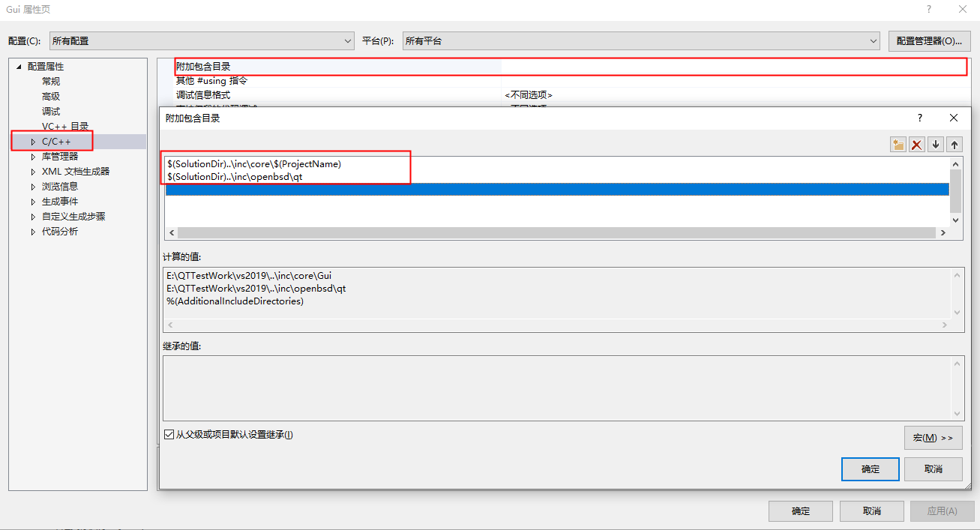Click the 代码分析 tree item

(x=60, y=231)
